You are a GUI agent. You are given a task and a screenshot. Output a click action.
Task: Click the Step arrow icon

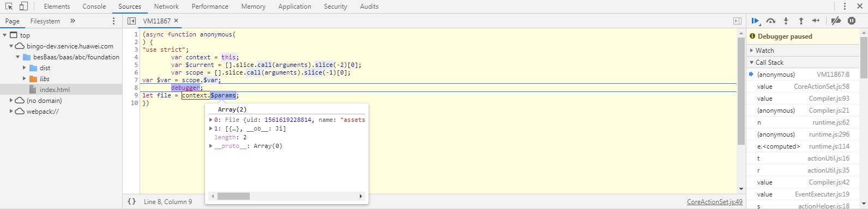tap(816, 21)
